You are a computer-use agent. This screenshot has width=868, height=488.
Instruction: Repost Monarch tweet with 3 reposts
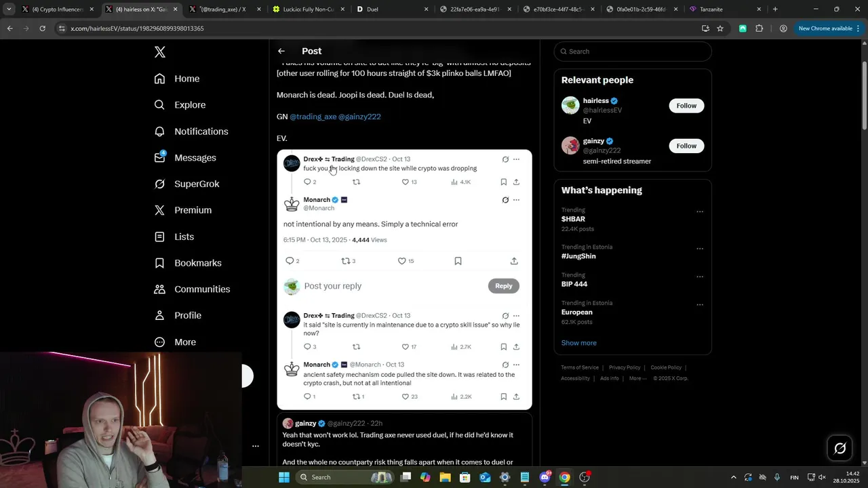click(x=348, y=261)
